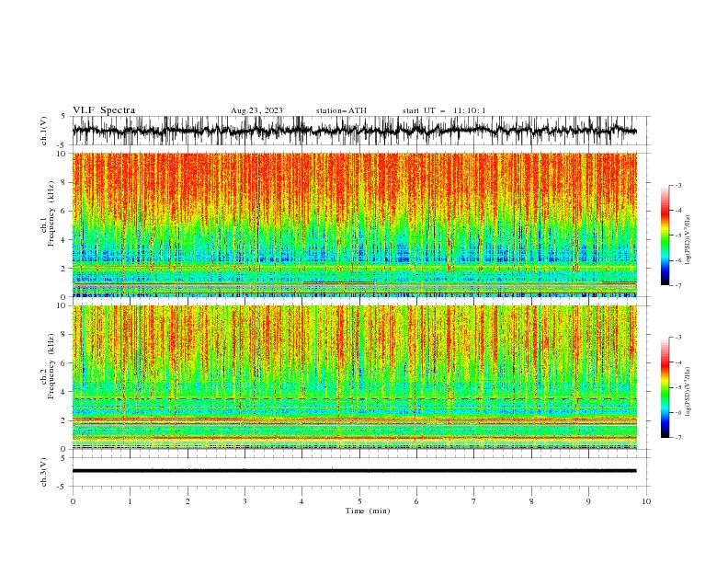
Task: Click the ch.2 spectrogram panel
Action: [354, 377]
